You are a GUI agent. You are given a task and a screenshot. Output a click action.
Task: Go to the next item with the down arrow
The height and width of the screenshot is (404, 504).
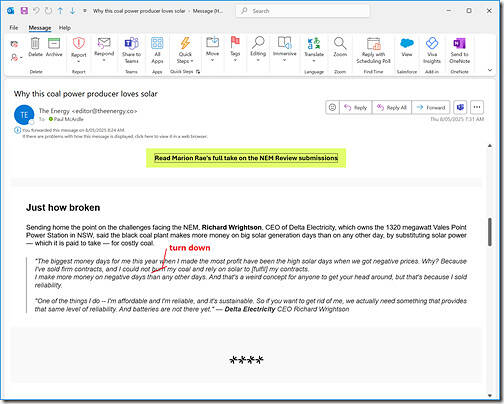click(x=72, y=11)
